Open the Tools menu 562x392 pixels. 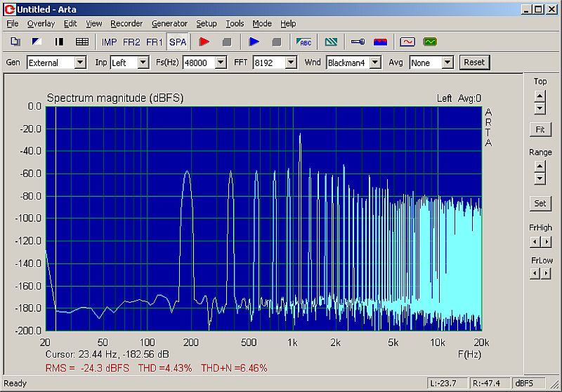pyautogui.click(x=235, y=24)
